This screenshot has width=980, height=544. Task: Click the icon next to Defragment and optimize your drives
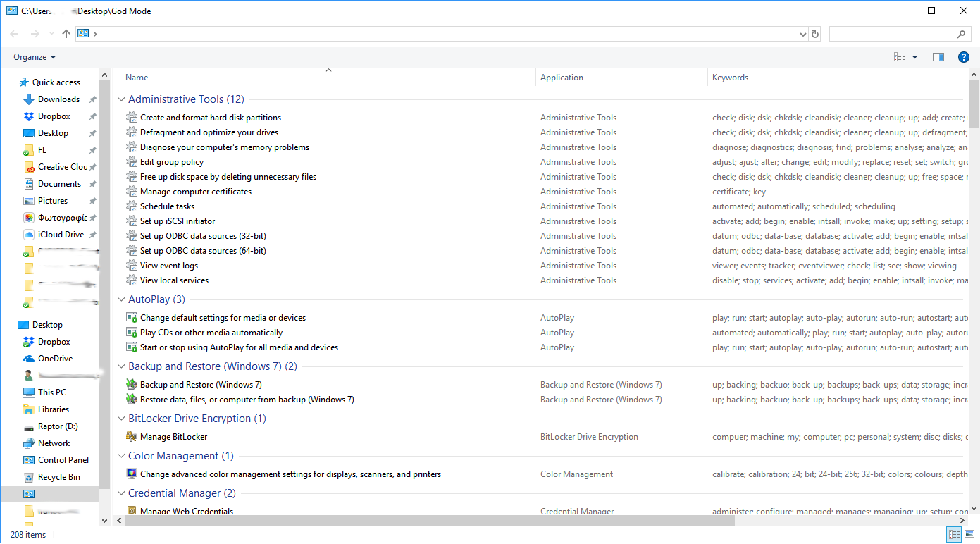[132, 132]
